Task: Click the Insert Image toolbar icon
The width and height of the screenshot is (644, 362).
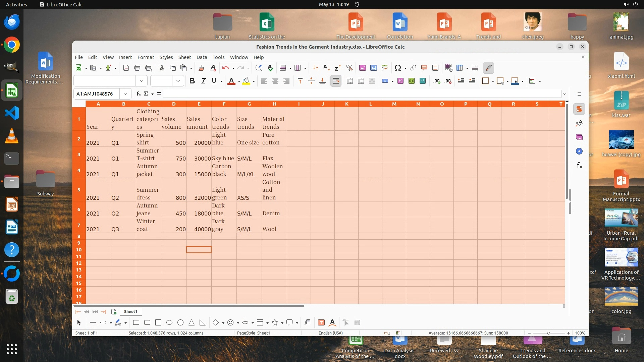Action: click(x=363, y=68)
